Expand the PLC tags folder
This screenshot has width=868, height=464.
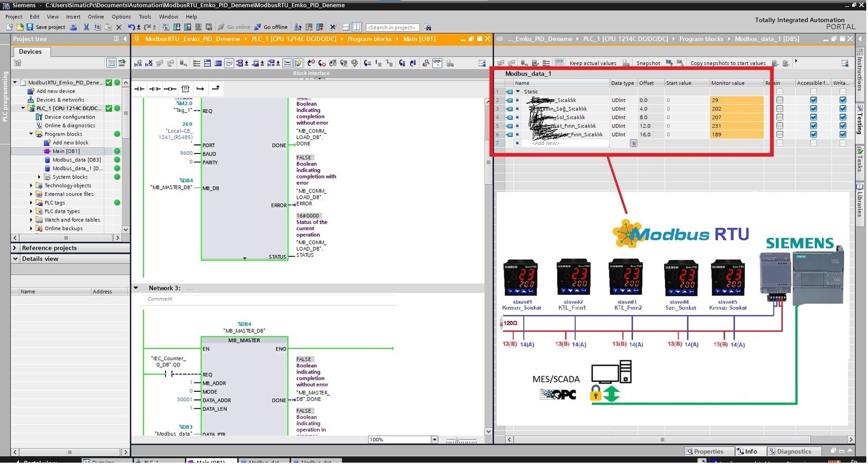tap(31, 203)
